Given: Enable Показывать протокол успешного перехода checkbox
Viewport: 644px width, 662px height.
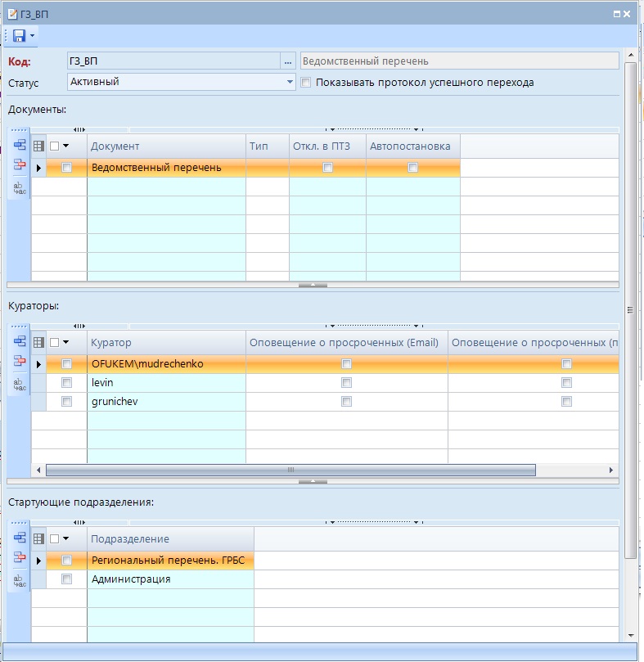Looking at the screenshot, I should 306,83.
